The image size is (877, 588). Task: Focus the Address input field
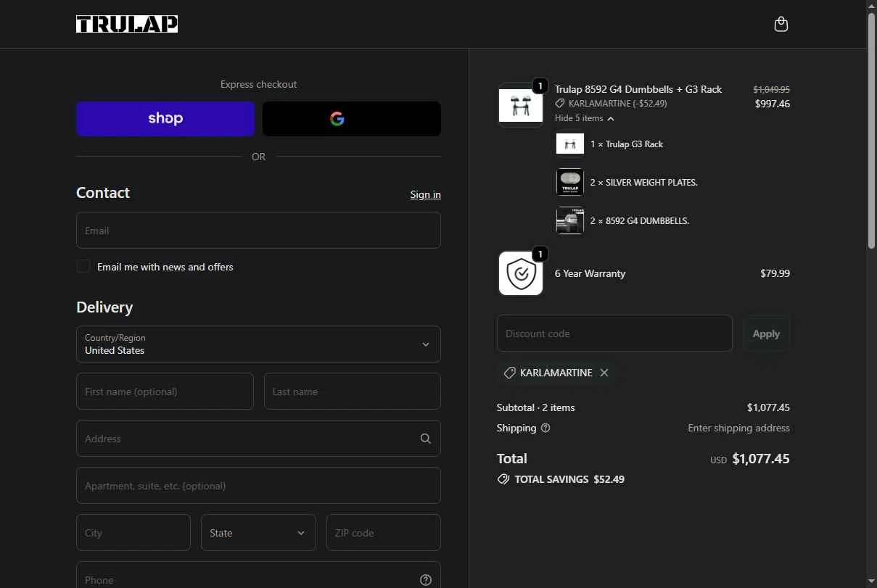pyautogui.click(x=258, y=439)
